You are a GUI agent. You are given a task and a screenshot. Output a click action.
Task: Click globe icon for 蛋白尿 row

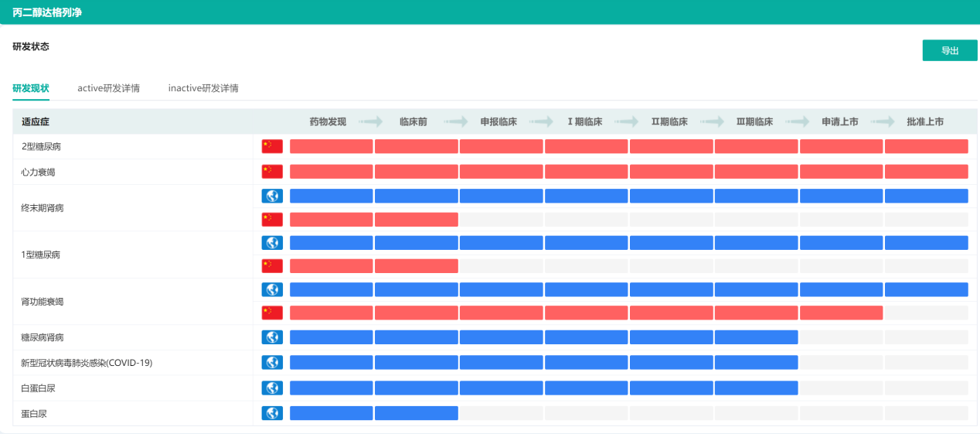[272, 413]
